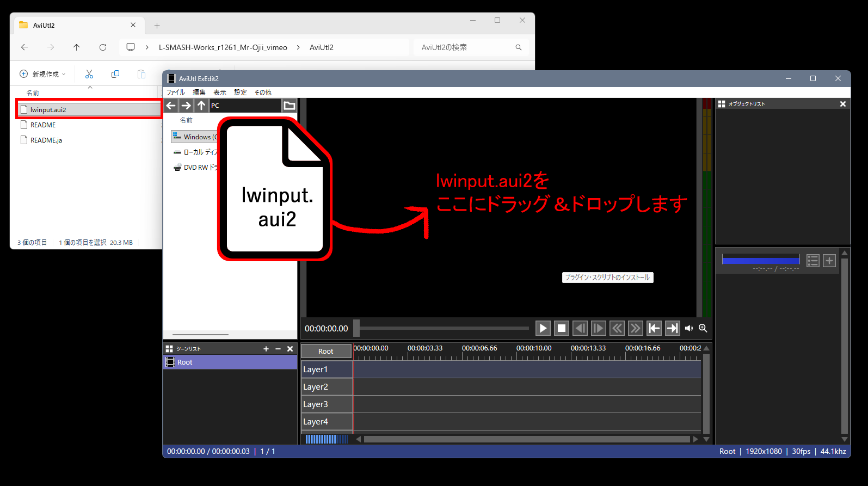Image resolution: width=868 pixels, height=486 pixels.
Task: Click the speaker volume icon
Action: pos(689,328)
